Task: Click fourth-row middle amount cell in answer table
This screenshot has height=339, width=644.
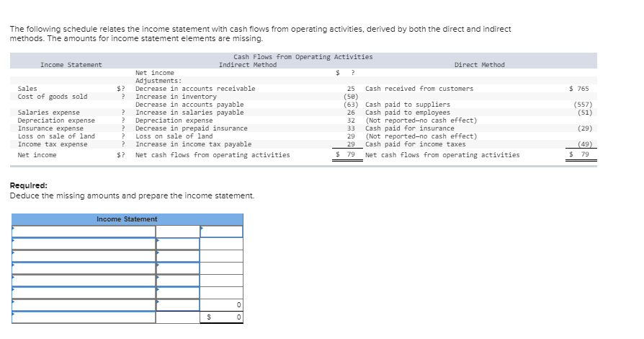Action: pyautogui.click(x=178, y=268)
